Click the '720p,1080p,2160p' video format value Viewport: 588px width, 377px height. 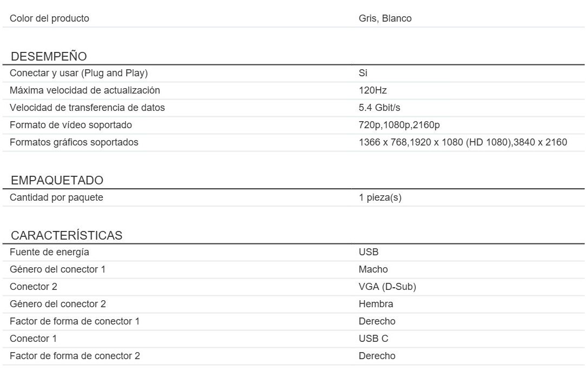point(399,125)
